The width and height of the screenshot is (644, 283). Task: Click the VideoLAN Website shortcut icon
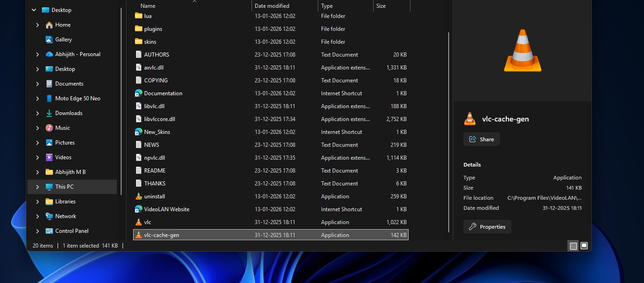click(x=139, y=209)
